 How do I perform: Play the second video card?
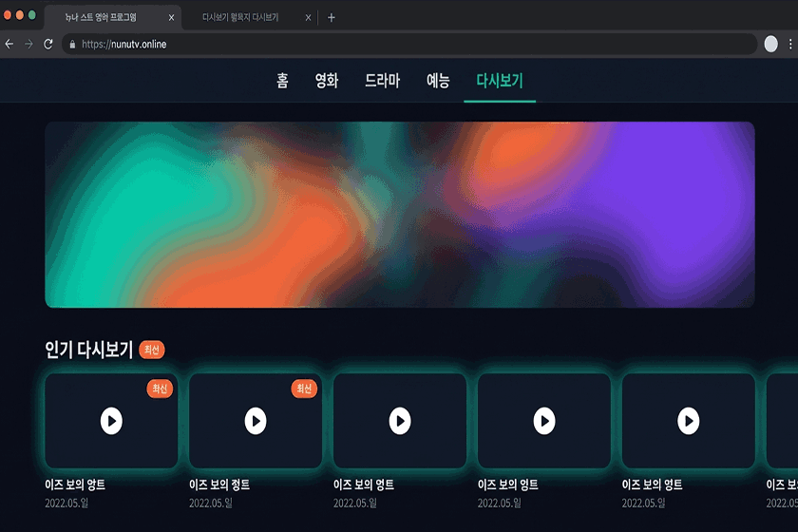[256, 420]
